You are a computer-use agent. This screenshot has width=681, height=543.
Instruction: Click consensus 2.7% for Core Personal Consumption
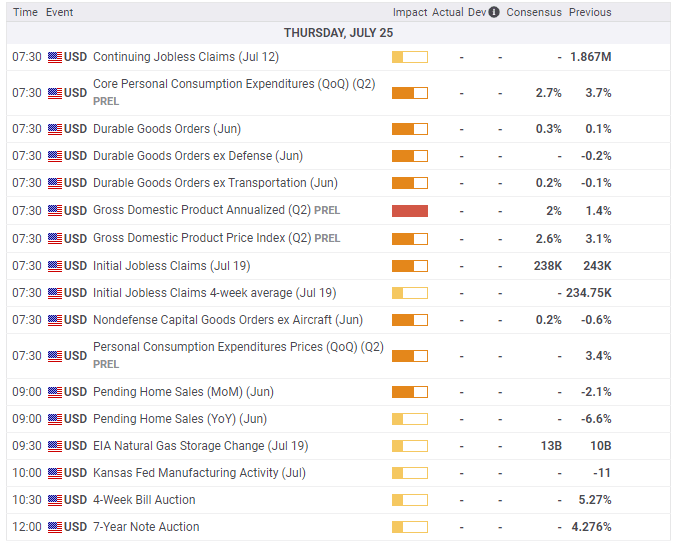(549, 93)
